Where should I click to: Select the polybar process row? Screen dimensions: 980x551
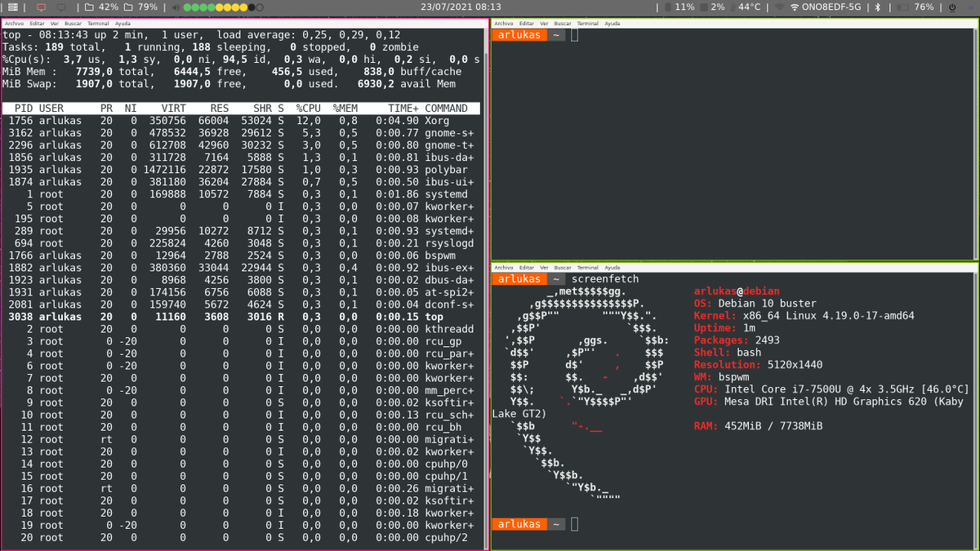(x=242, y=170)
